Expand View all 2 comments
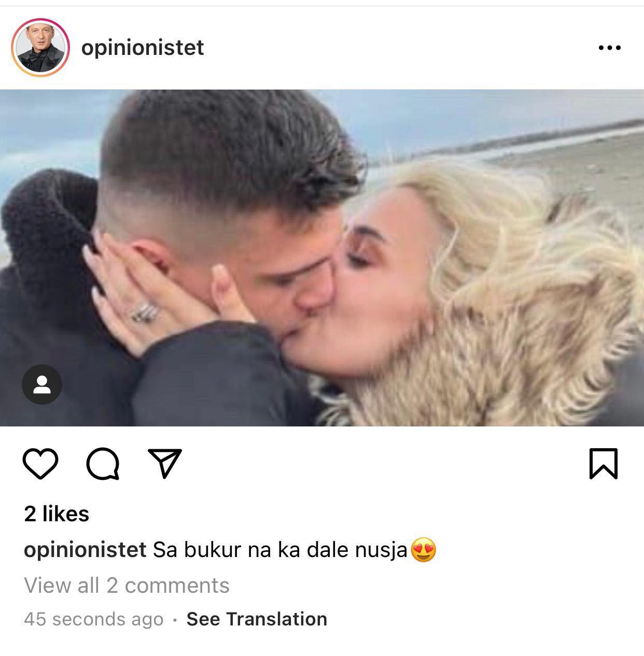Viewport: 644px width, 656px height. coord(127,585)
